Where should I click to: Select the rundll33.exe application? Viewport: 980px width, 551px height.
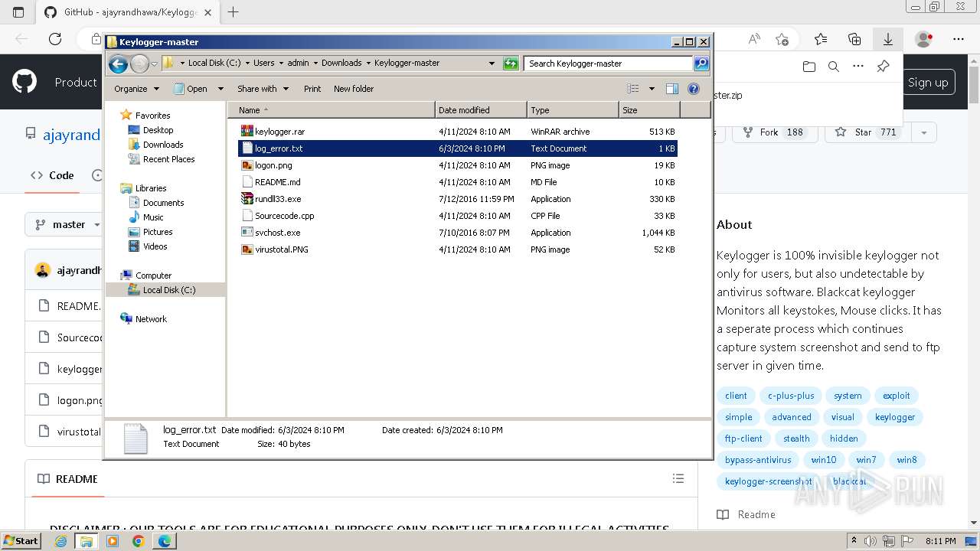278,199
